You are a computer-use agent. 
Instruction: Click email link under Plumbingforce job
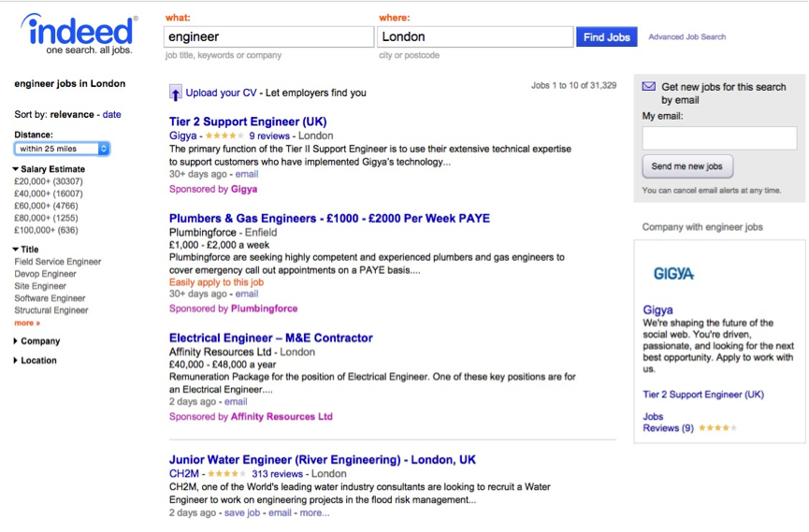click(x=247, y=295)
